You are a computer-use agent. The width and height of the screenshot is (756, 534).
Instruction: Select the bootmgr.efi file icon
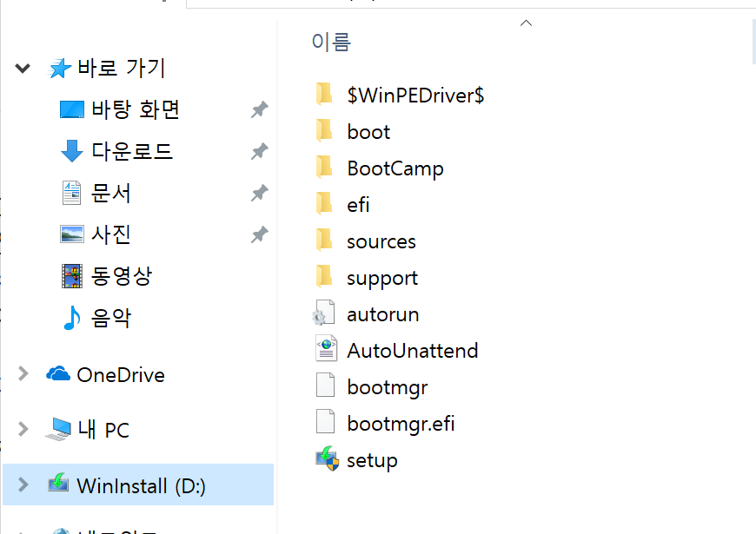[326, 422]
